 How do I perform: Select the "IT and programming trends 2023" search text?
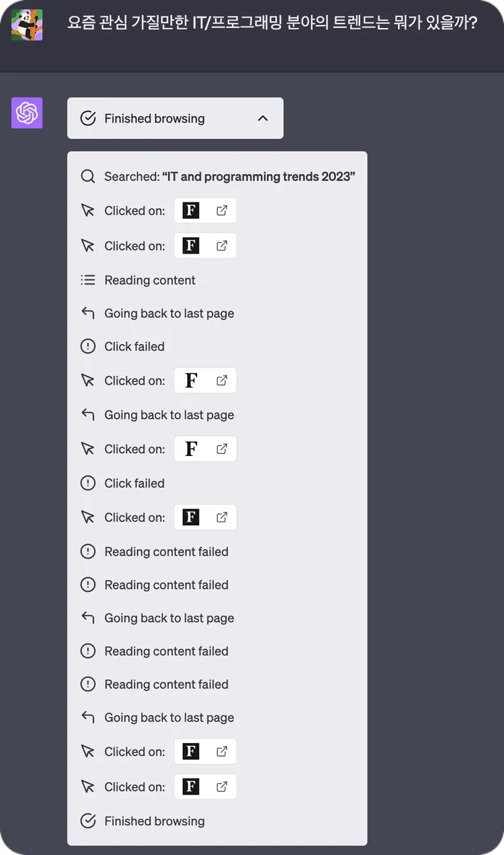[x=259, y=177]
